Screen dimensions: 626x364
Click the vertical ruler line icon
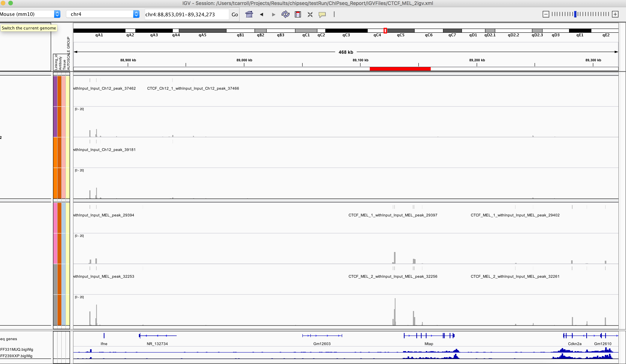click(334, 14)
